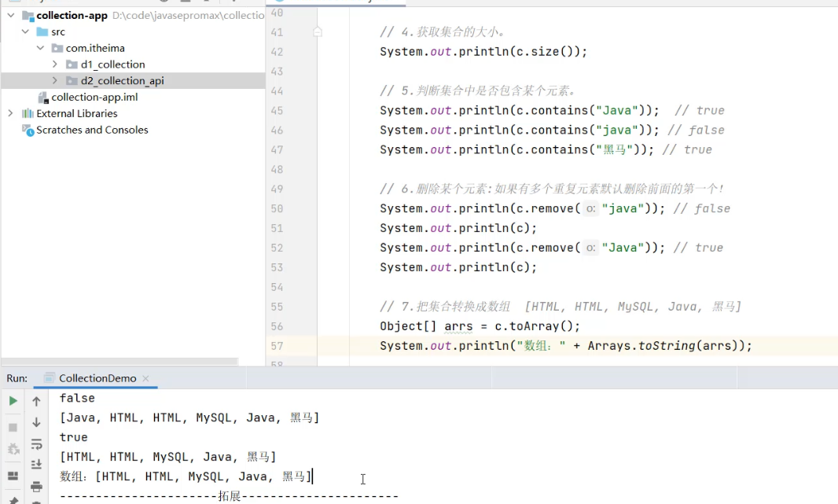This screenshot has width=838, height=504.
Task: Click comment '// 4.获取集合的大小。'
Action: pyautogui.click(x=443, y=32)
